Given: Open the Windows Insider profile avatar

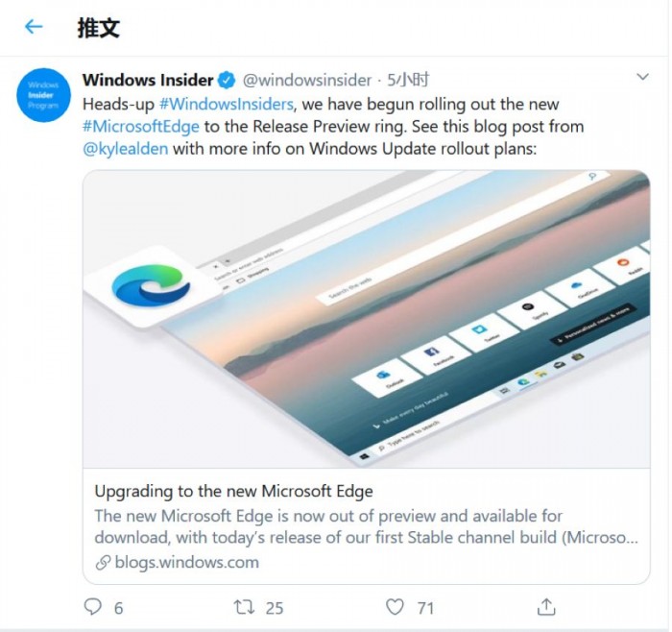Looking at the screenshot, I should (43, 95).
